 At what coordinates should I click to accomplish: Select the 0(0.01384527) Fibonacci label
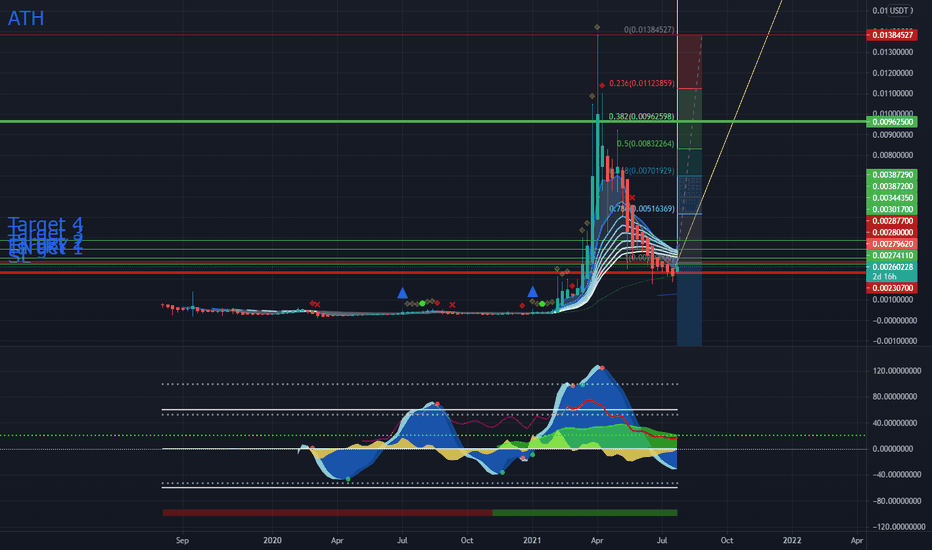point(649,30)
